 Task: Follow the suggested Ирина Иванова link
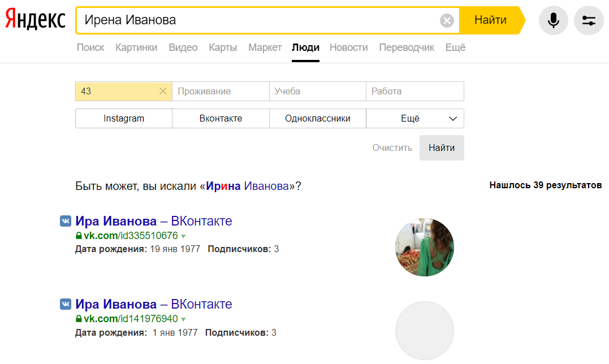[248, 186]
